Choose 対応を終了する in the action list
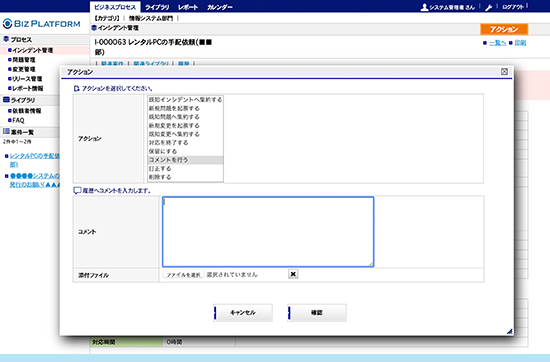550x362 pixels. coord(185,143)
